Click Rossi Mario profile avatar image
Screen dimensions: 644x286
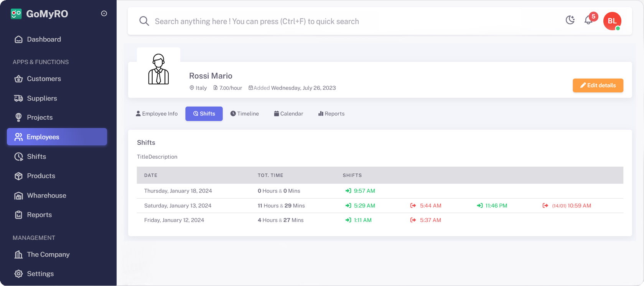click(x=158, y=69)
